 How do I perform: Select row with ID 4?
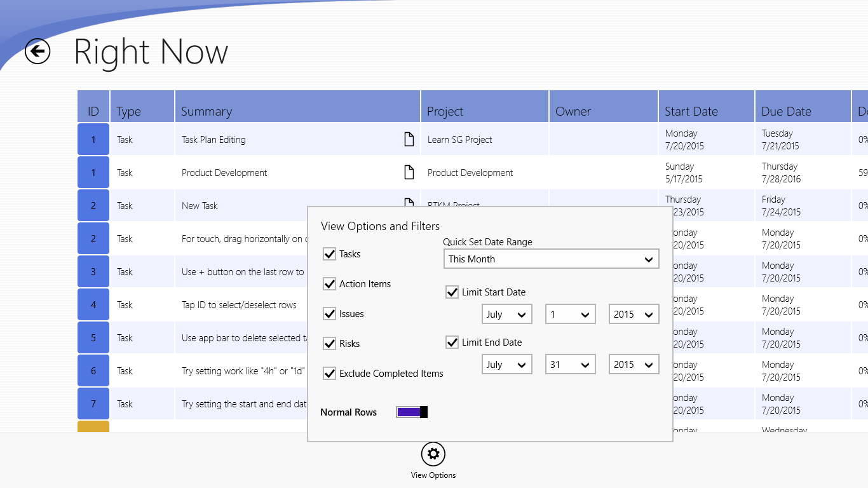[x=93, y=304]
